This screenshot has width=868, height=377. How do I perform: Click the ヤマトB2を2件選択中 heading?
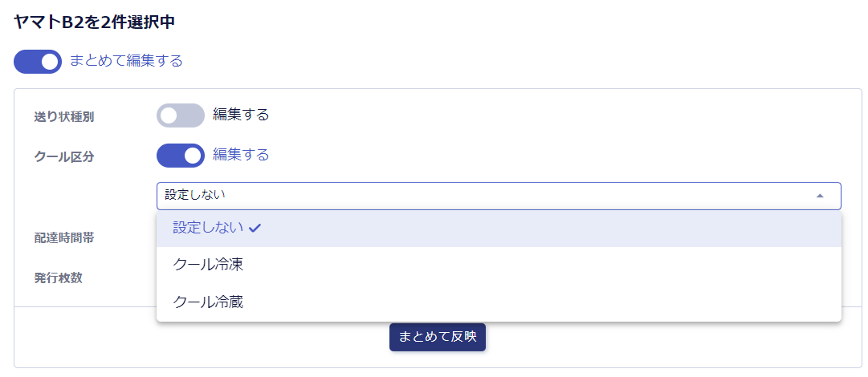[x=95, y=22]
